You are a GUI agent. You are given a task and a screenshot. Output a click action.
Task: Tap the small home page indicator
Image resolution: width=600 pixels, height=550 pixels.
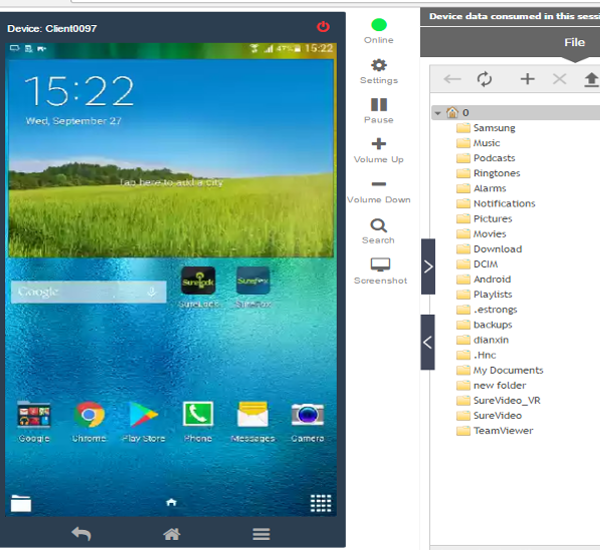pyautogui.click(x=171, y=502)
